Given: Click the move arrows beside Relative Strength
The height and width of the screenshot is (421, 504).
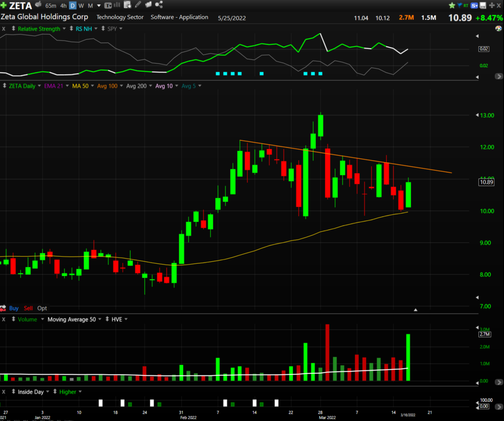Looking at the screenshot, I should click(x=14, y=28).
